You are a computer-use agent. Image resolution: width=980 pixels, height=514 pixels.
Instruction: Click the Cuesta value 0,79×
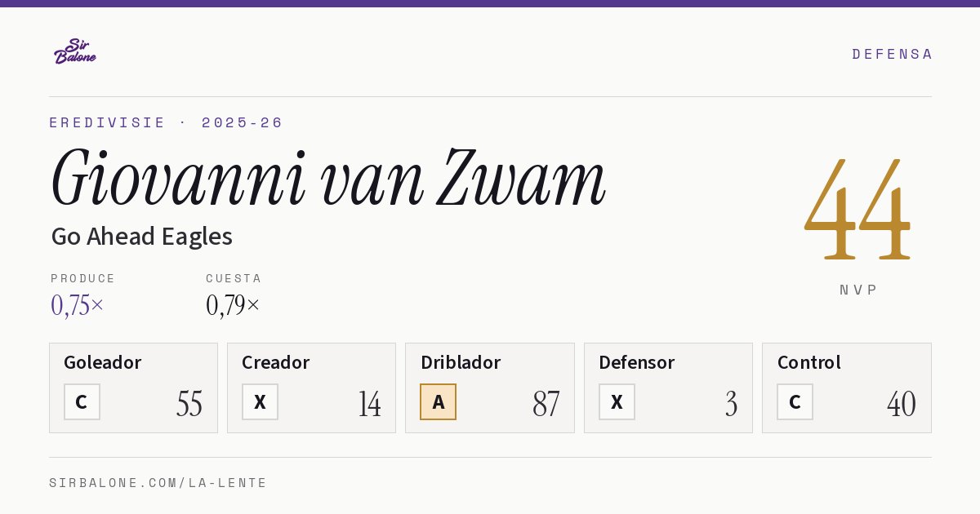(233, 305)
